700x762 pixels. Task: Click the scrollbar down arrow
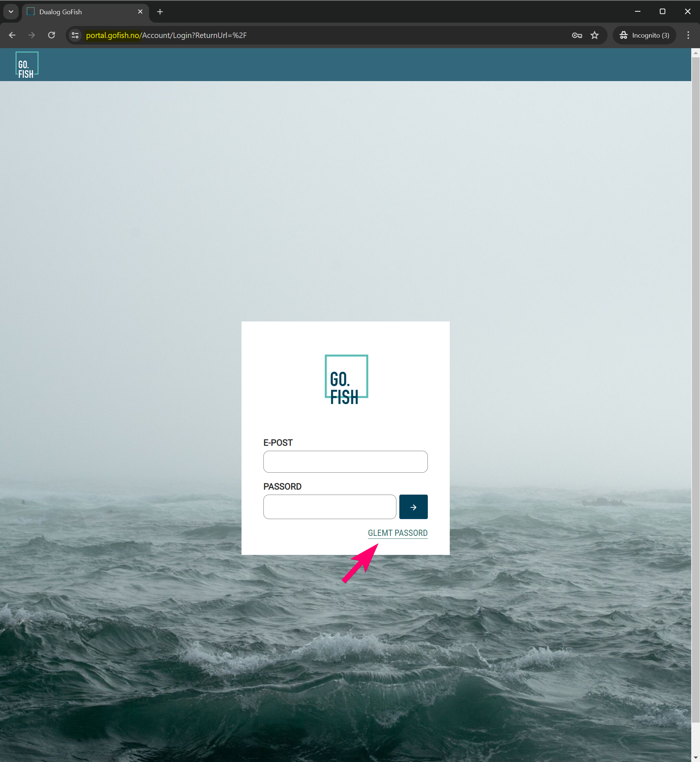point(696,758)
